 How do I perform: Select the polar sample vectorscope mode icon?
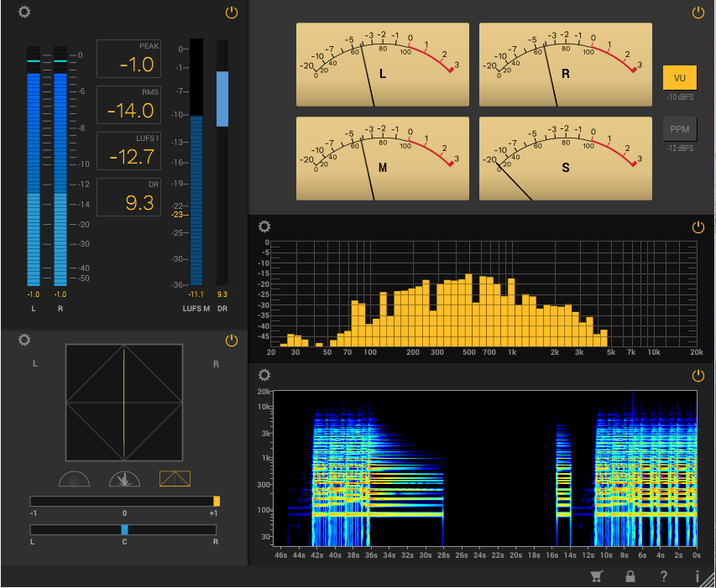coord(74,479)
